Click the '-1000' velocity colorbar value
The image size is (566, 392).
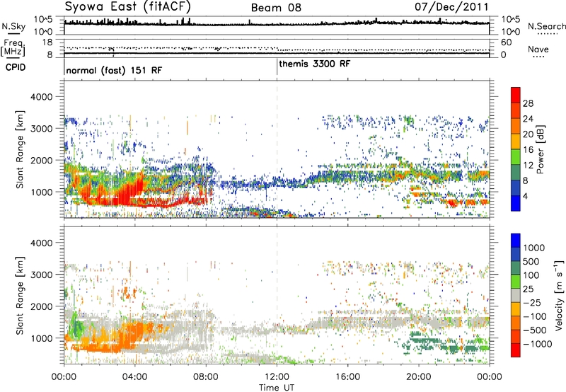point(538,344)
